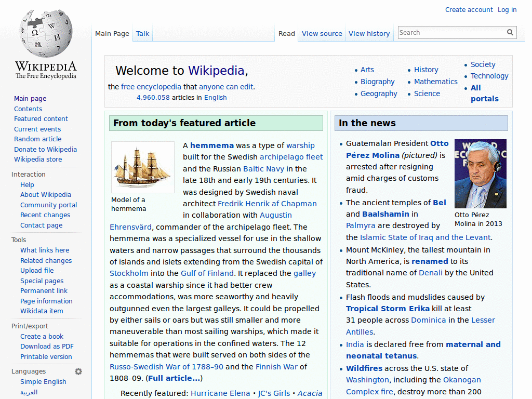This screenshot has width=532, height=399.
Task: Open the Palmyra link
Action: click(361, 225)
